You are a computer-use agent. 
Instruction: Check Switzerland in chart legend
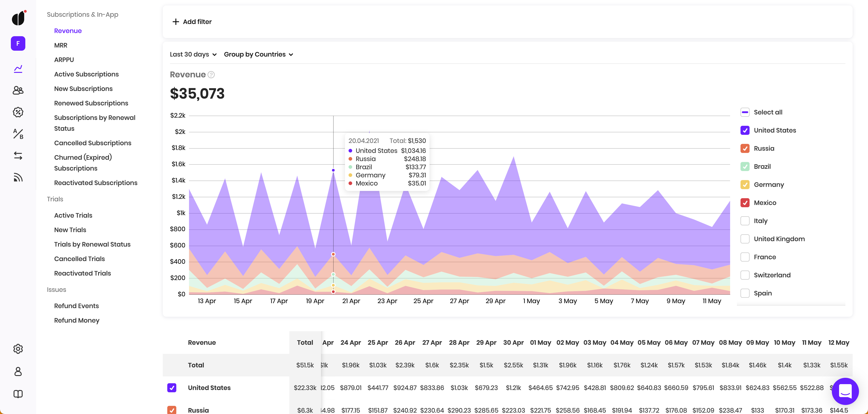coord(745,275)
